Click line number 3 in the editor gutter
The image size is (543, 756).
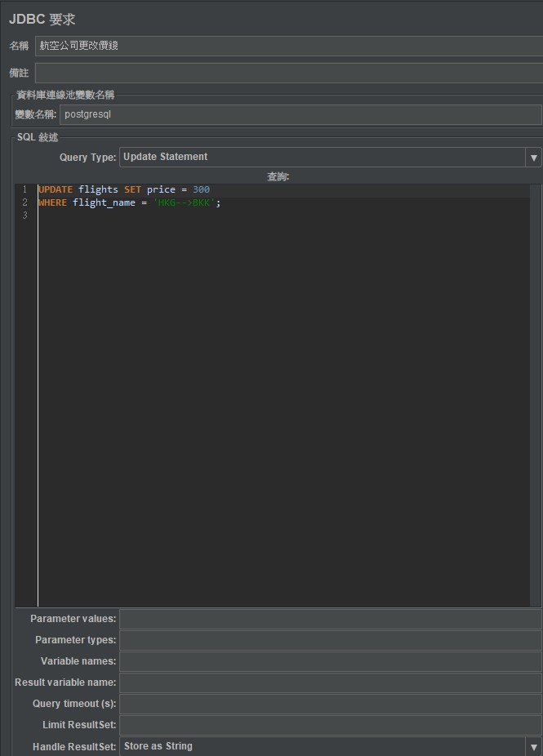point(24,216)
